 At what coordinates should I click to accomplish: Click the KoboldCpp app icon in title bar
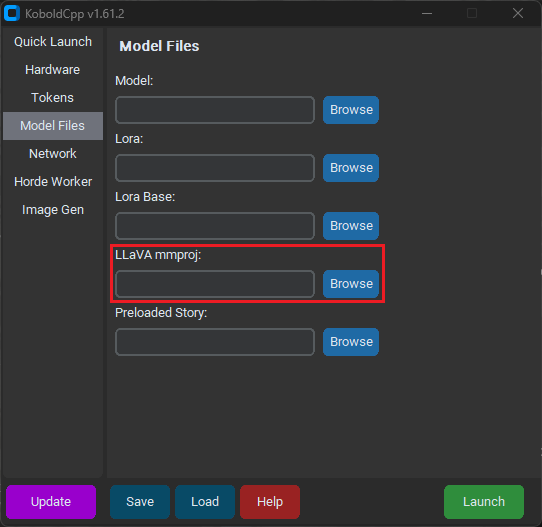(x=12, y=13)
